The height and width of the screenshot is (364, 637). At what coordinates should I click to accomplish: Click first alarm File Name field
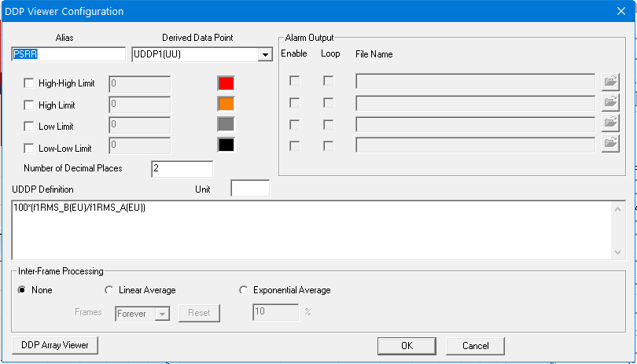475,81
